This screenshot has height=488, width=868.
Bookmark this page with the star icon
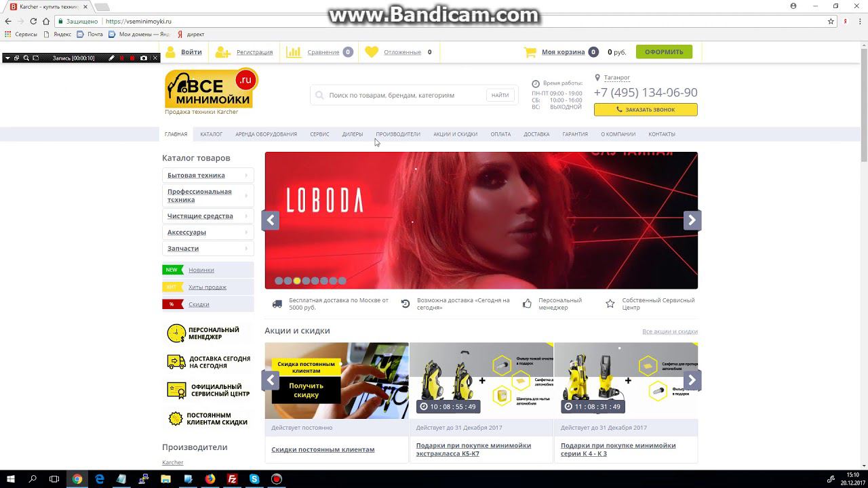[x=831, y=21]
